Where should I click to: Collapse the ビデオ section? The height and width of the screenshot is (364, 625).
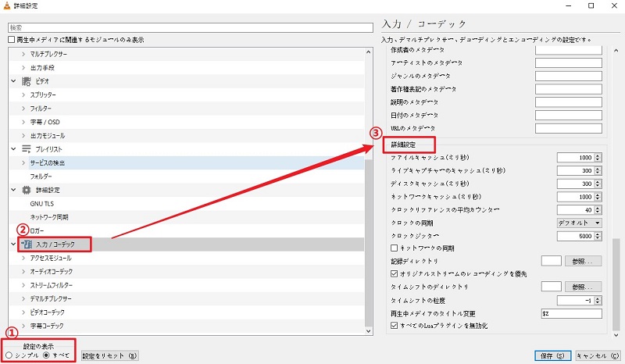(x=13, y=81)
